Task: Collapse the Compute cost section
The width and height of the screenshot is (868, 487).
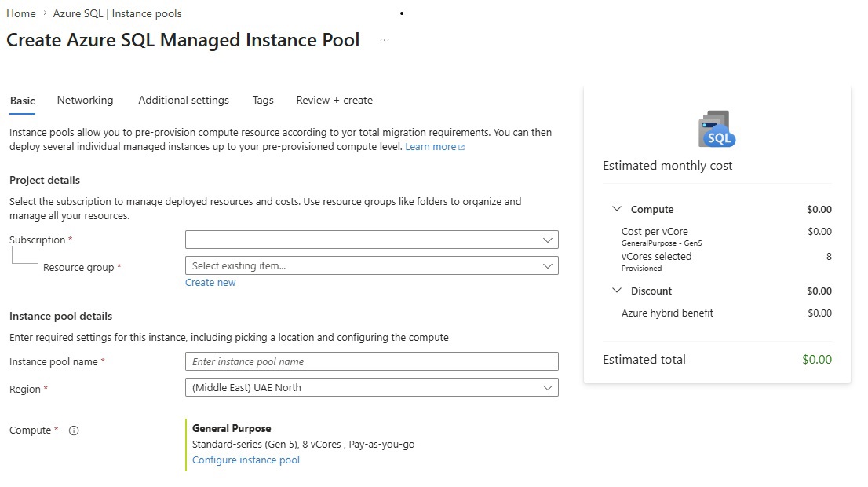Action: click(x=617, y=209)
